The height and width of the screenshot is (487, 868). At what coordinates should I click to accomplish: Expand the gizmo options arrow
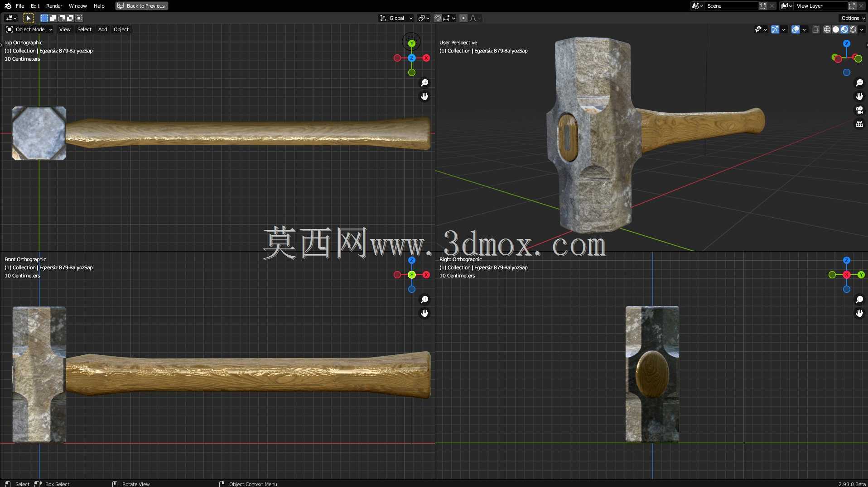click(784, 29)
